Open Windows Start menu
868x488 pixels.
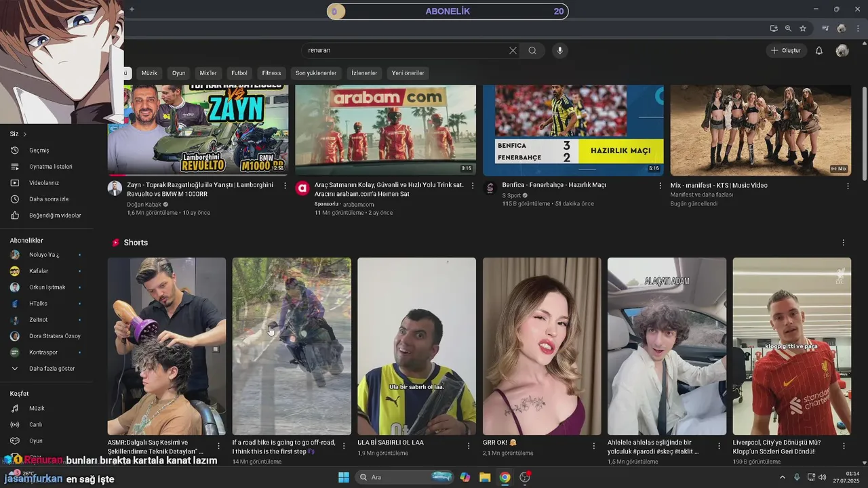pyautogui.click(x=343, y=477)
